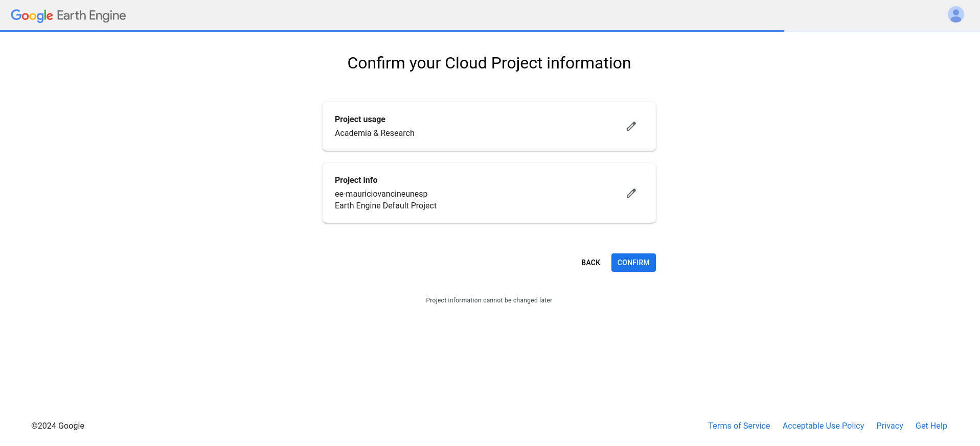Select the Project info card
This screenshot has height=446, width=980.
(x=489, y=193)
